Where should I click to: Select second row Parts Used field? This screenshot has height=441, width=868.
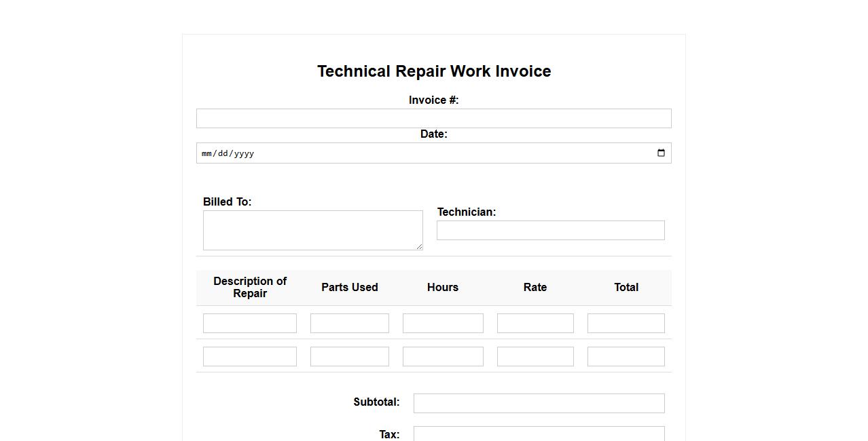349,357
